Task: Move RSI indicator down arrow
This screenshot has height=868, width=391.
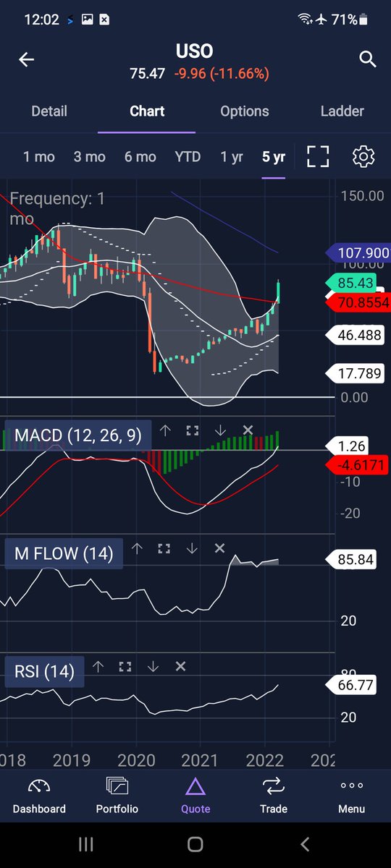Action: [153, 667]
